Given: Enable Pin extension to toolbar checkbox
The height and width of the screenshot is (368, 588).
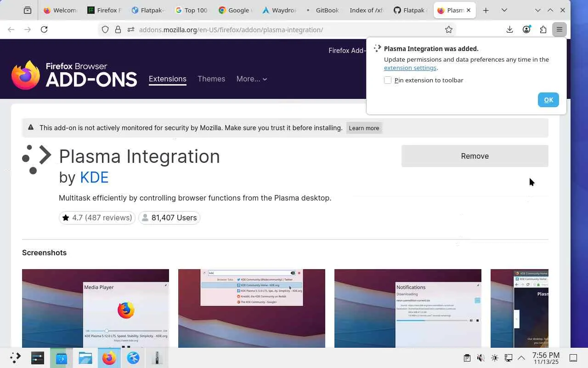Looking at the screenshot, I should [x=388, y=80].
